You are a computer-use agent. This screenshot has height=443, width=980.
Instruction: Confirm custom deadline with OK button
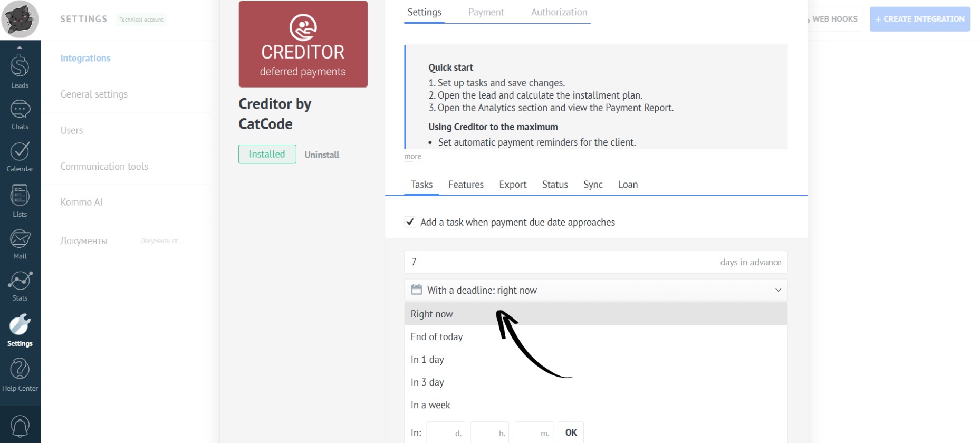click(x=571, y=432)
